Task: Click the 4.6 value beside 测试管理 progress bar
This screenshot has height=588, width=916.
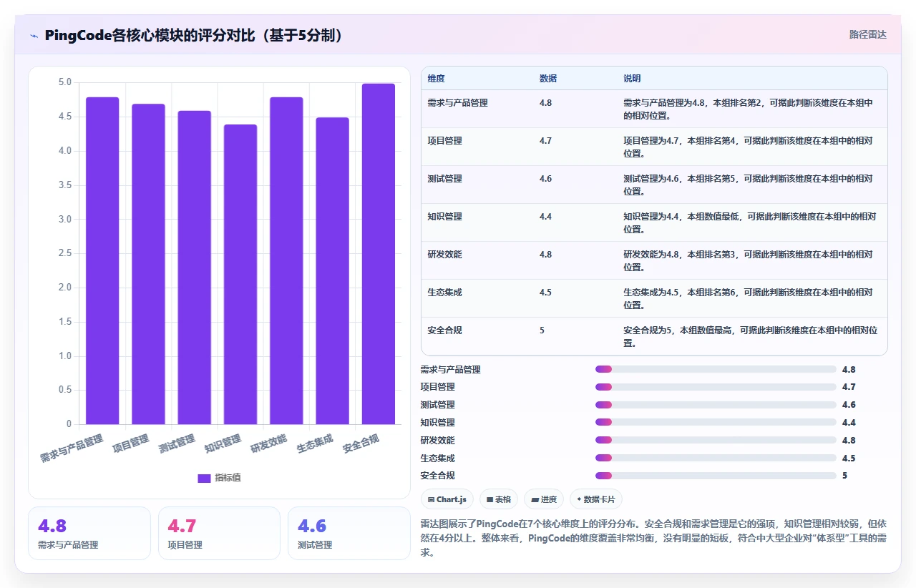Action: (849, 405)
